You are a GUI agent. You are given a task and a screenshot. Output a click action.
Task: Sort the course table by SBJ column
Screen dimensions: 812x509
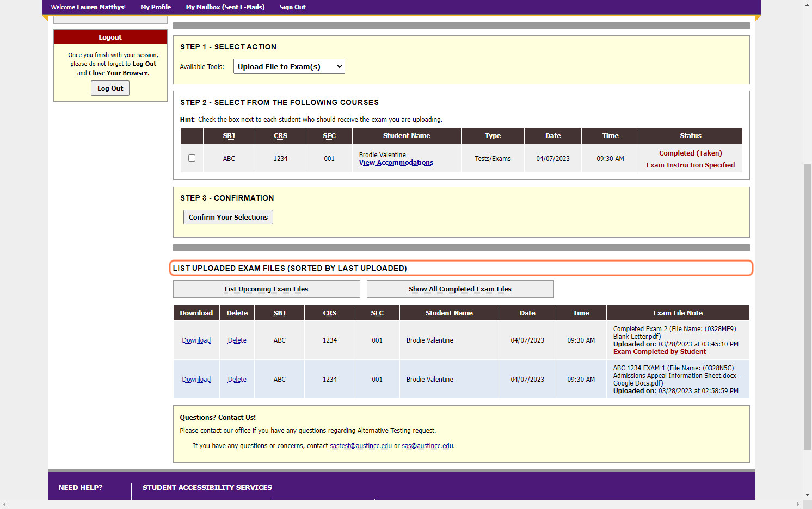coord(229,136)
